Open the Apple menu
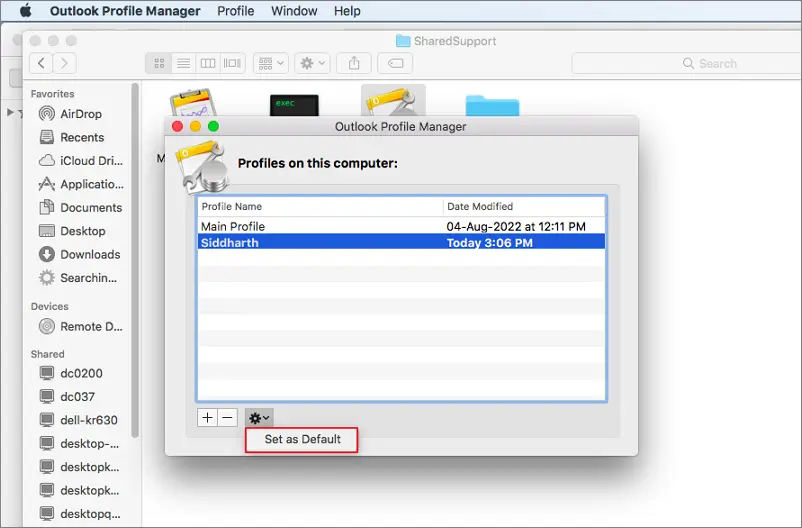Screen dimensions: 802x528 click(26, 11)
